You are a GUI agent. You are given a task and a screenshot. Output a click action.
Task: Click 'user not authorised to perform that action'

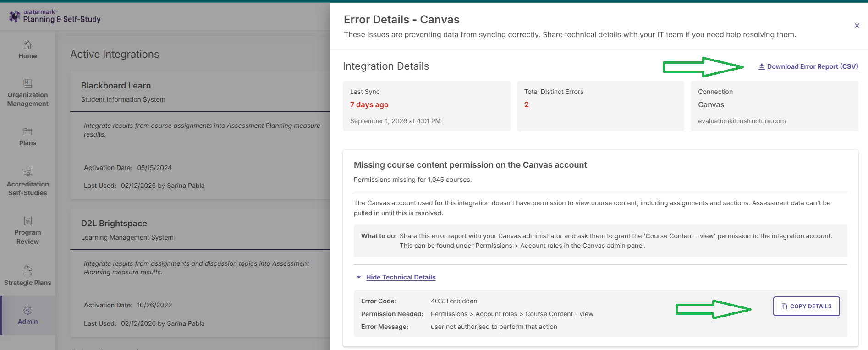point(494,327)
